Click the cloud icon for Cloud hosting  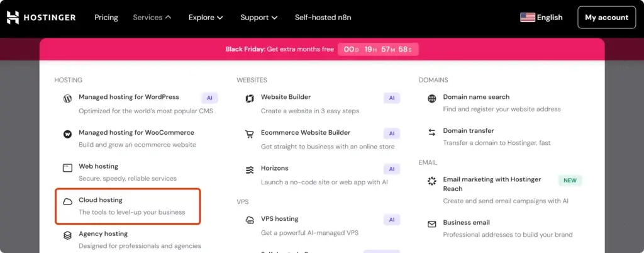click(67, 201)
